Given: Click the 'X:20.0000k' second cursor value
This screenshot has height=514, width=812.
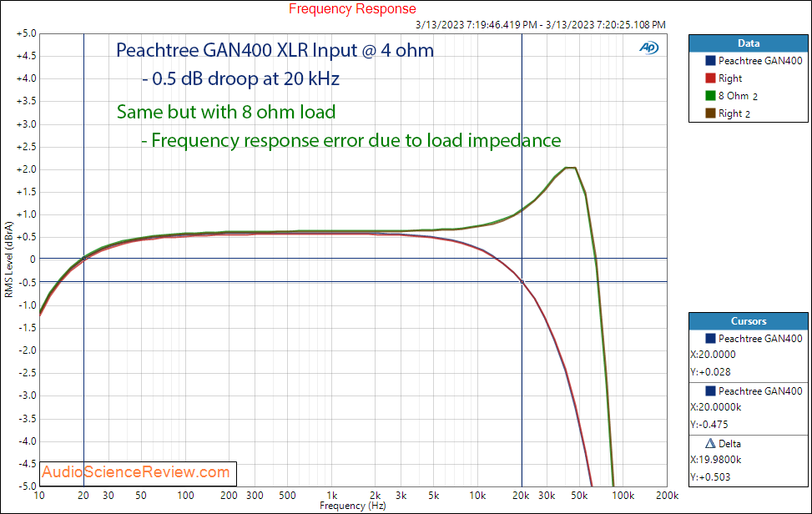Looking at the screenshot, I should click(x=716, y=407).
